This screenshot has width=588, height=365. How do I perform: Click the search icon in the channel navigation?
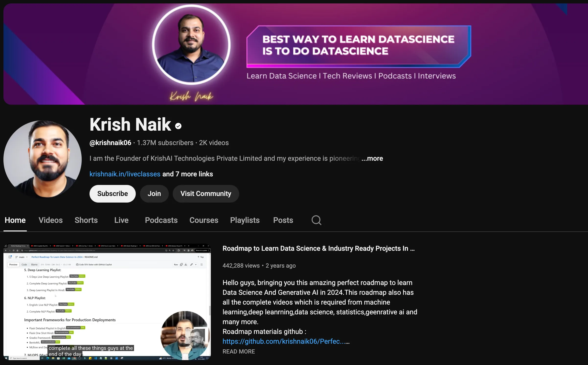click(x=316, y=220)
